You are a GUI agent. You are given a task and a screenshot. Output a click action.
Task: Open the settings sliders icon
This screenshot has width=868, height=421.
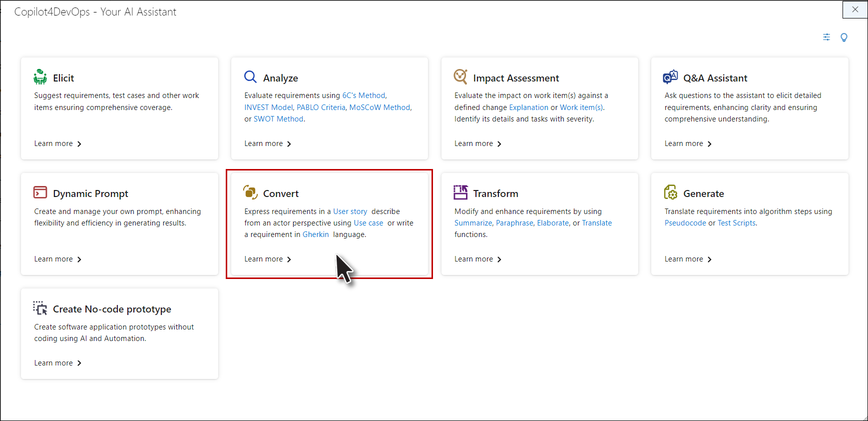(x=827, y=37)
